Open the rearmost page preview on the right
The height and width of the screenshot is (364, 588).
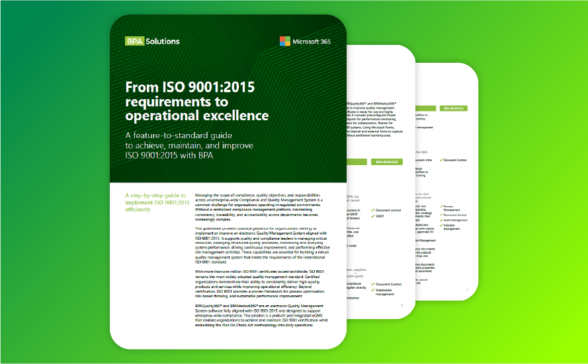447,182
